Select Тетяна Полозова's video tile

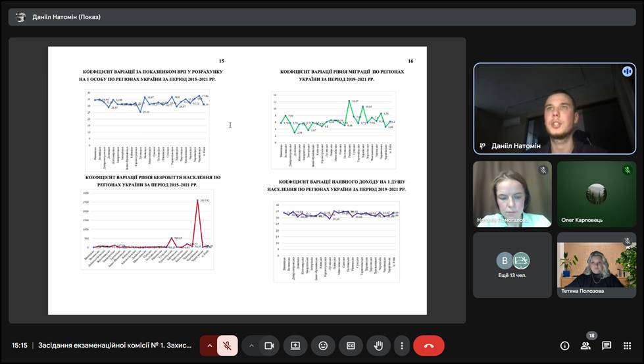pyautogui.click(x=596, y=265)
